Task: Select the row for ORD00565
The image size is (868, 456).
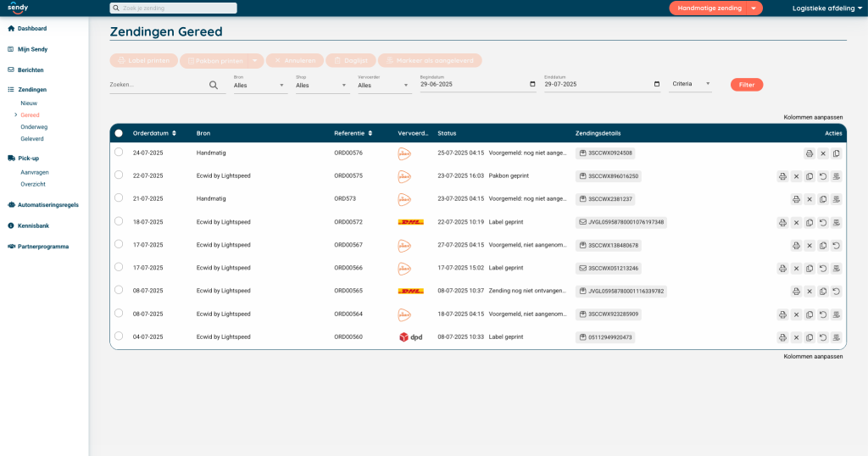Action: pos(119,290)
